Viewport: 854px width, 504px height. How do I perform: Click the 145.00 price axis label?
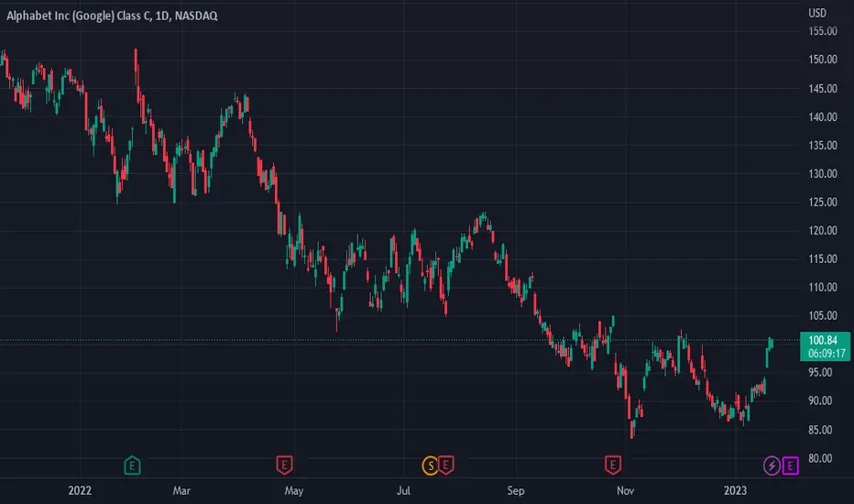coord(823,88)
